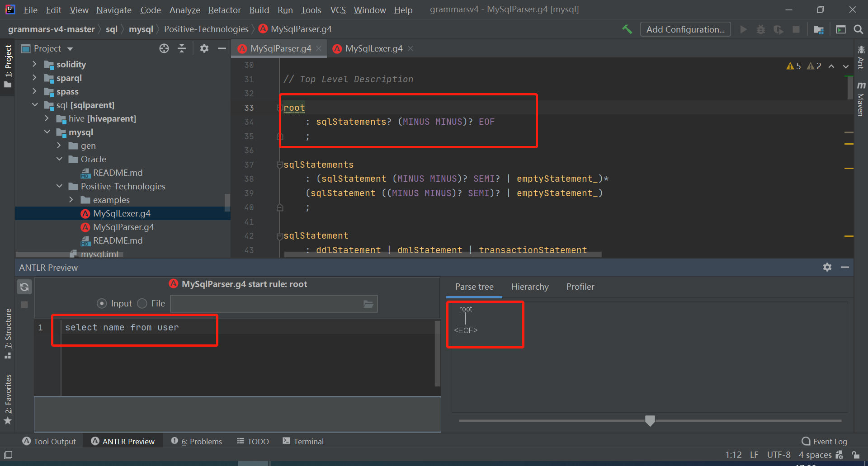The height and width of the screenshot is (466, 868).
Task: Refresh the ANTLR preview parse tree
Action: [24, 287]
